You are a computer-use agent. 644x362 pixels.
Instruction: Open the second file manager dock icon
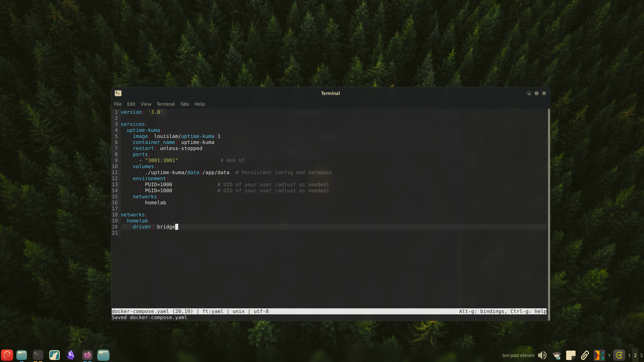(x=103, y=355)
